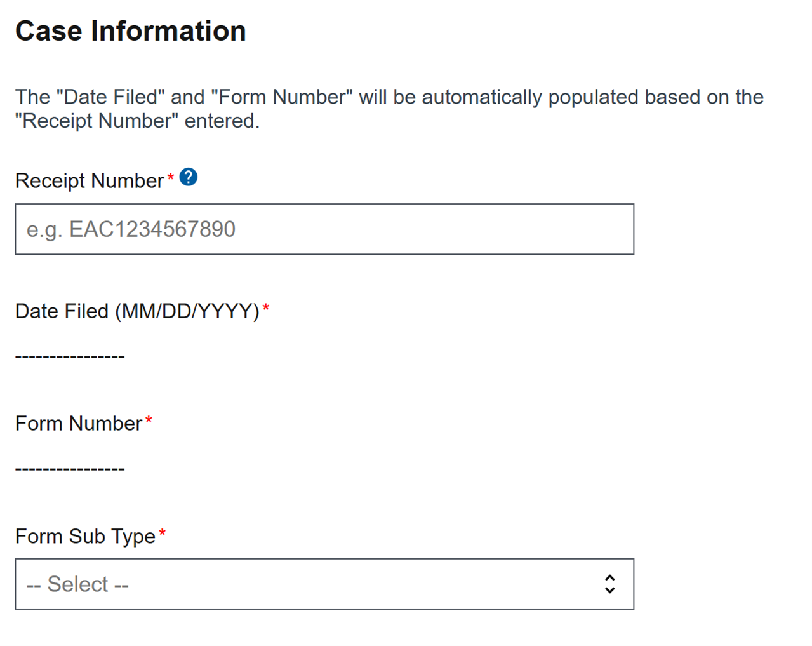
Task: Click the red asterisk after Form Sub Type
Action: [162, 534]
